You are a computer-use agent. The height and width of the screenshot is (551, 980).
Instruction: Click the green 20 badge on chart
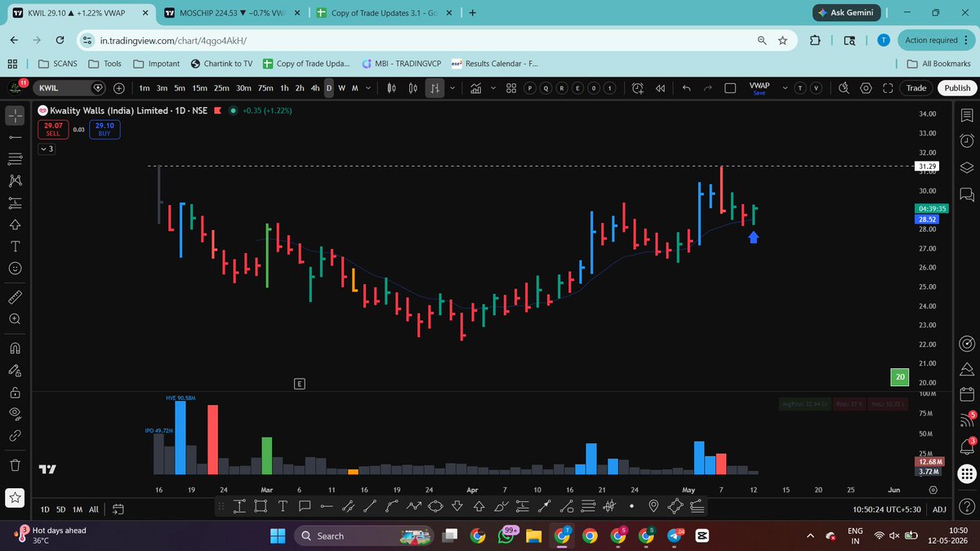tap(899, 377)
